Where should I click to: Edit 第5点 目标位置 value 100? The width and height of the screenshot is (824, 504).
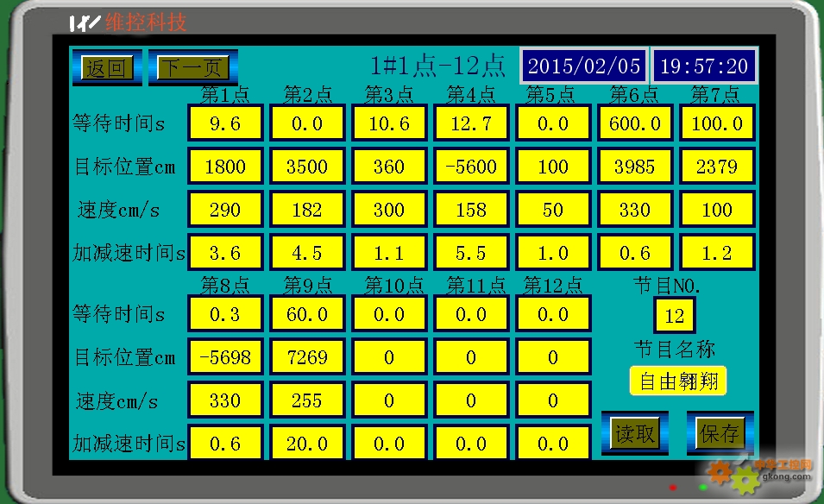click(x=553, y=166)
